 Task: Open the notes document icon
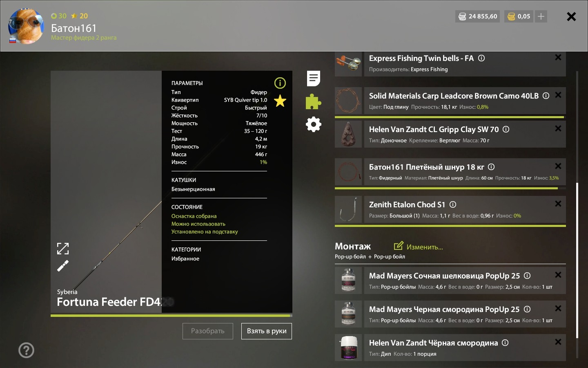[x=314, y=78]
